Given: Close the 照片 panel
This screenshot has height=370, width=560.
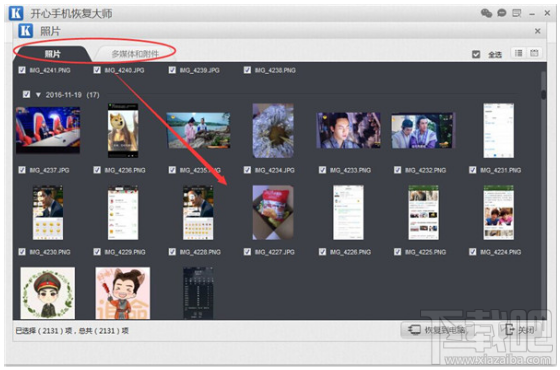Looking at the screenshot, I should coord(538,31).
